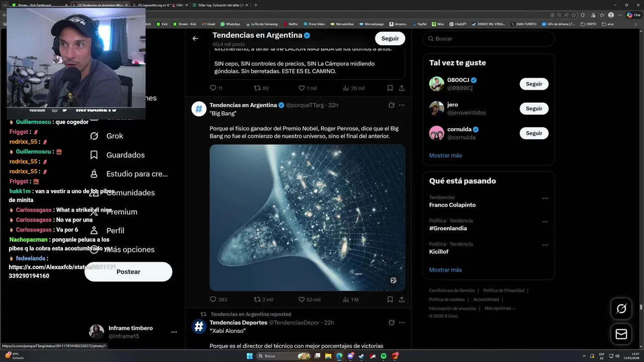This screenshot has height=362, width=644.
Task: Repost the post showing 89 reposts
Action: point(261,88)
